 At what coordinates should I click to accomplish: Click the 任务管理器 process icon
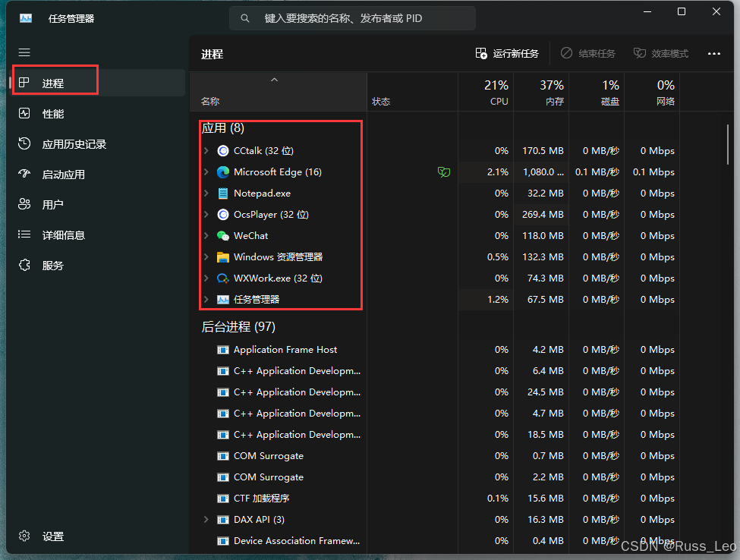pyautogui.click(x=222, y=300)
